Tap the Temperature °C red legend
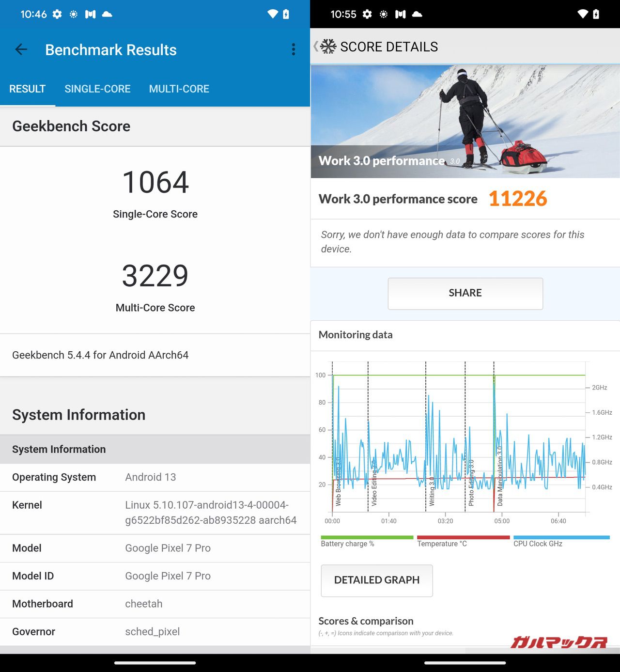Image resolution: width=620 pixels, height=672 pixels. click(463, 541)
